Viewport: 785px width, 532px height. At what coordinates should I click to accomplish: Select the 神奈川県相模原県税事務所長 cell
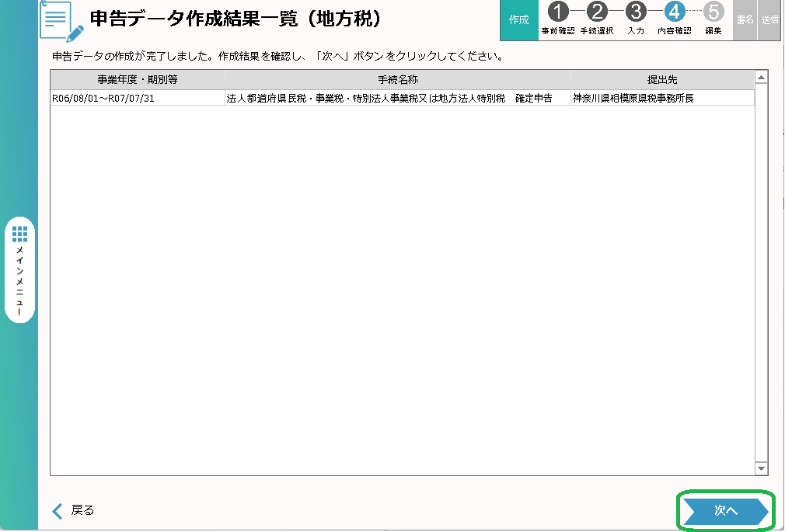633,99
